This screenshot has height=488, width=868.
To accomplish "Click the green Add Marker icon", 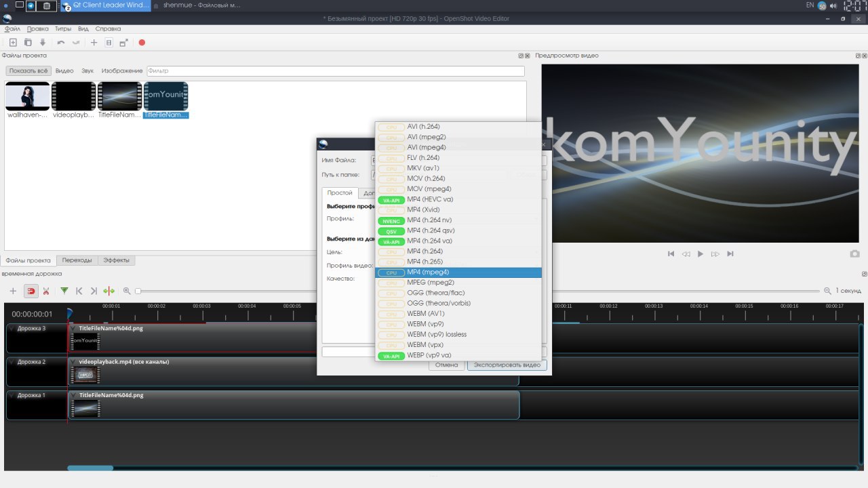I will pyautogui.click(x=64, y=291).
